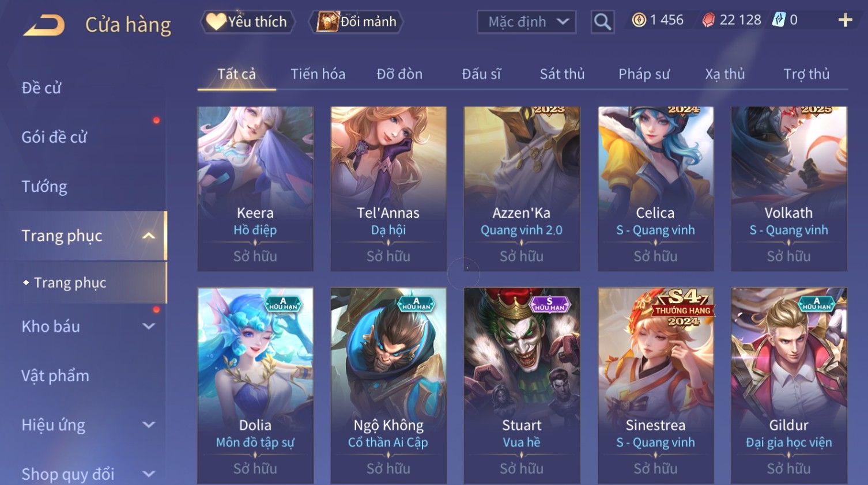
Task: Tap the plus icon to add currency
Action: 845,20
